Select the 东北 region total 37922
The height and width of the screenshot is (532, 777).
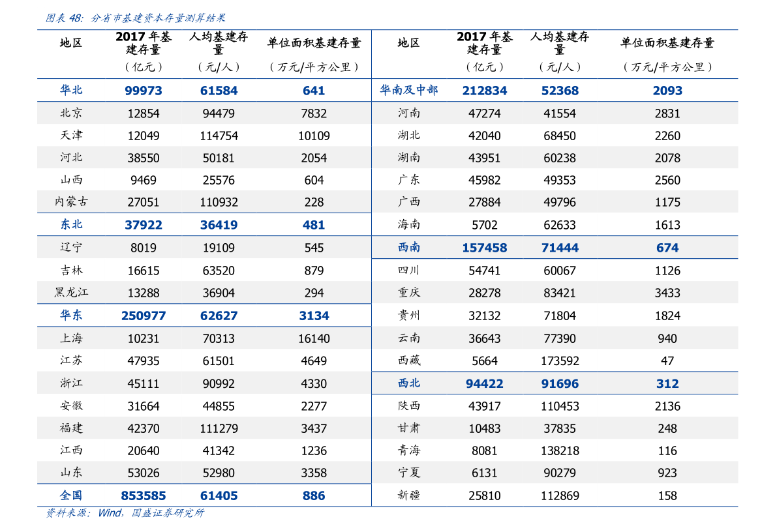click(144, 225)
